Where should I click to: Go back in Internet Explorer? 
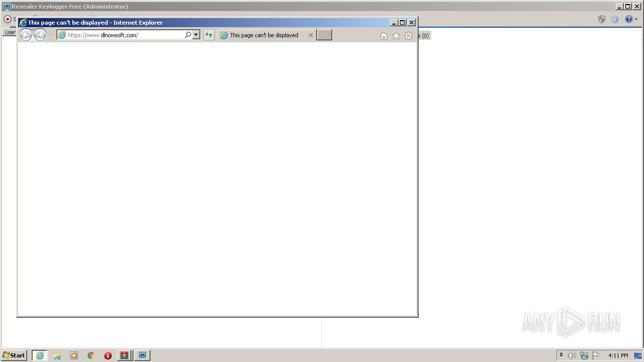[x=26, y=35]
